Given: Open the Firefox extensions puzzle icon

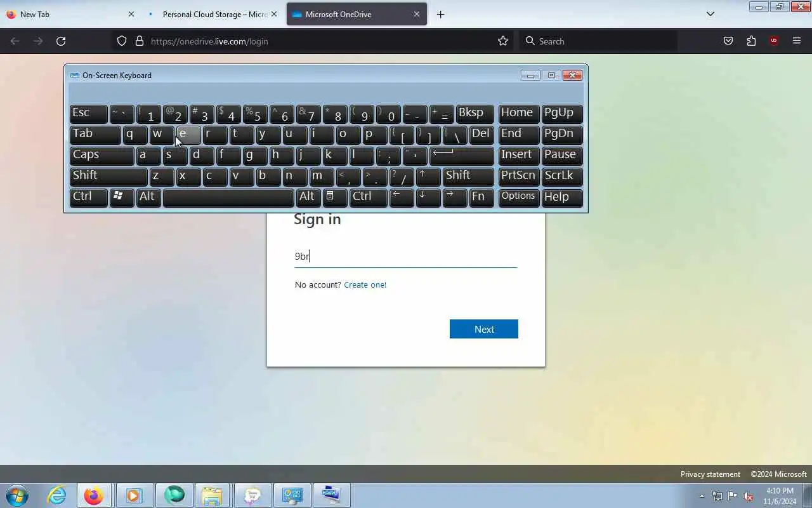Looking at the screenshot, I should (x=751, y=41).
